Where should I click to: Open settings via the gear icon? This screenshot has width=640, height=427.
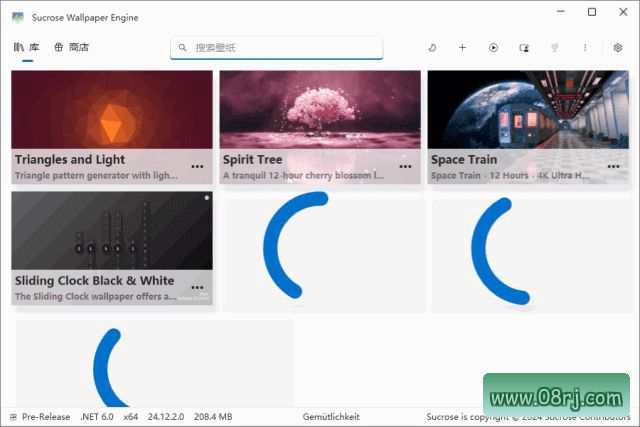(618, 48)
